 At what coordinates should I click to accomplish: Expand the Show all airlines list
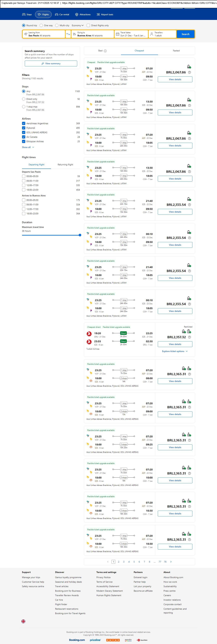(x=28, y=147)
